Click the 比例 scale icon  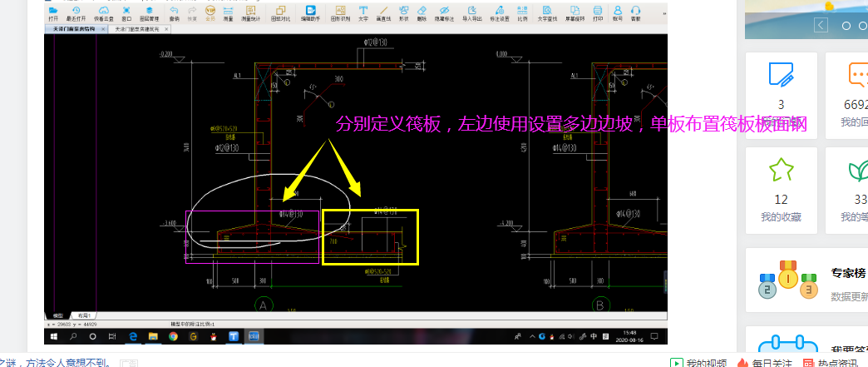(x=522, y=14)
